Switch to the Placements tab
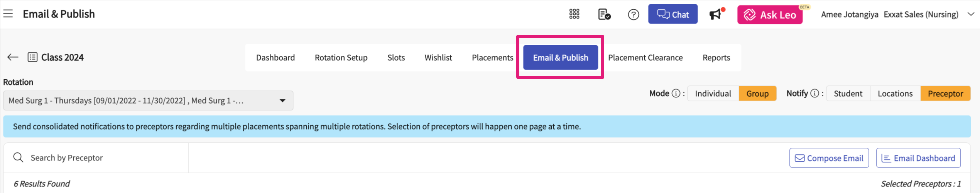980x193 pixels. tap(492, 58)
